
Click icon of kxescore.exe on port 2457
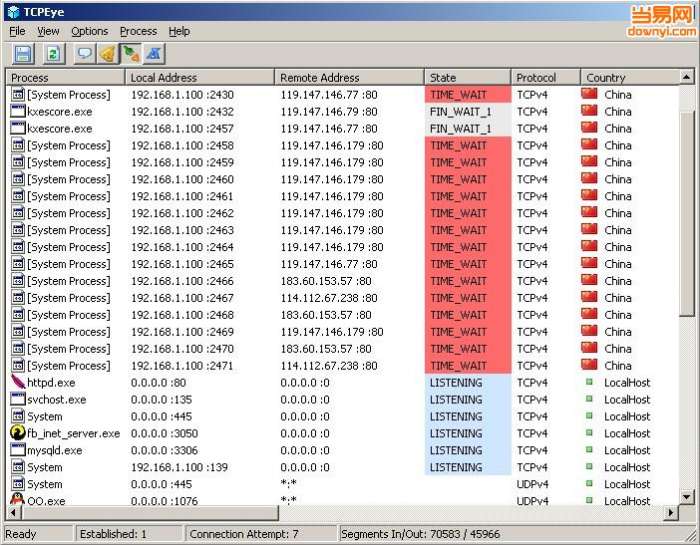click(18, 128)
